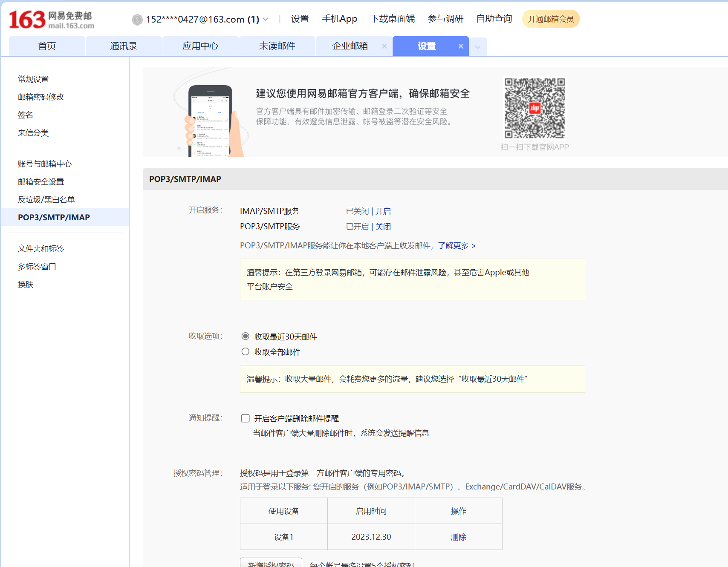The image size is (728, 567).
Task: Select POP3/SMTP/IMAP in the sidebar
Action: [x=65, y=217]
